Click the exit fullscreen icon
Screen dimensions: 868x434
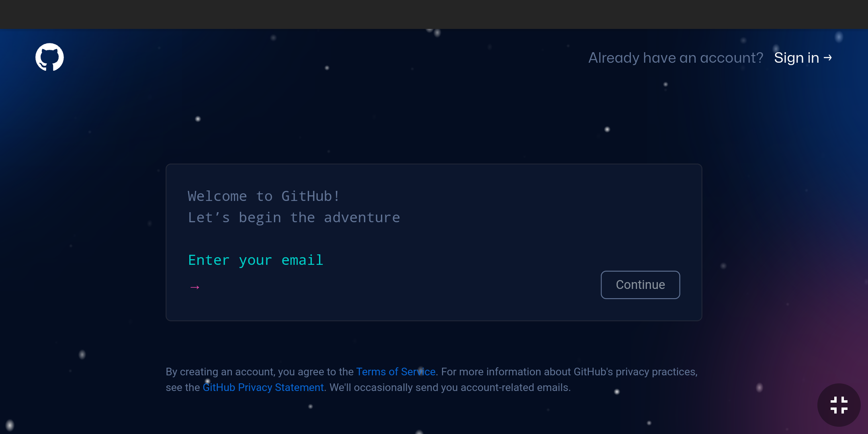pos(839,405)
